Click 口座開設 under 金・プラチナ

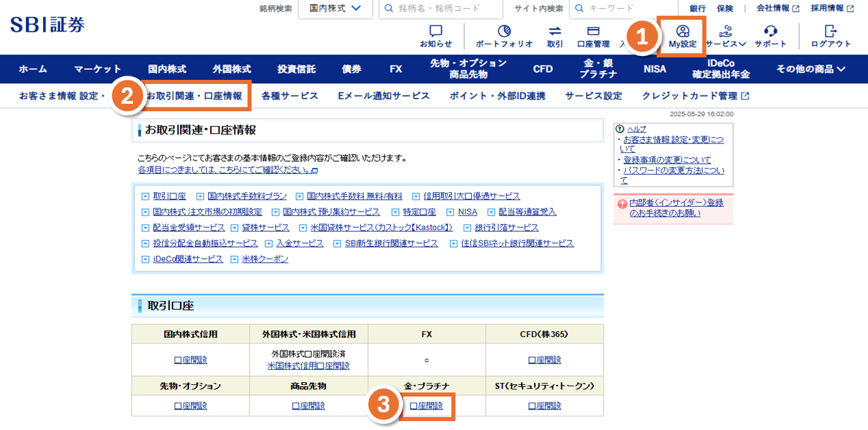pyautogui.click(x=426, y=405)
